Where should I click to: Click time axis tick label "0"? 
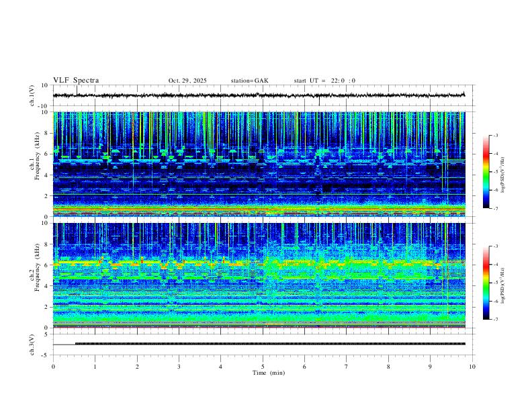click(x=53, y=367)
